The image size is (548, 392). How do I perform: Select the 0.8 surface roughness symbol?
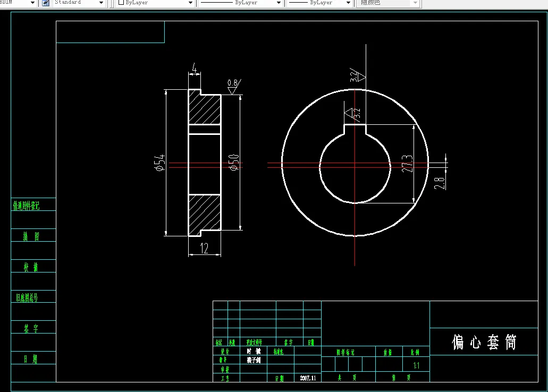234,87
